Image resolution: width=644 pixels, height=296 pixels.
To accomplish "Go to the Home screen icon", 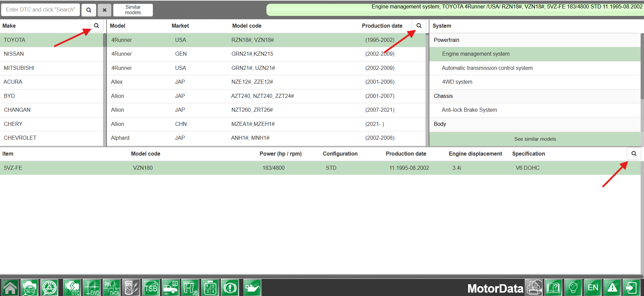I will (x=10, y=288).
